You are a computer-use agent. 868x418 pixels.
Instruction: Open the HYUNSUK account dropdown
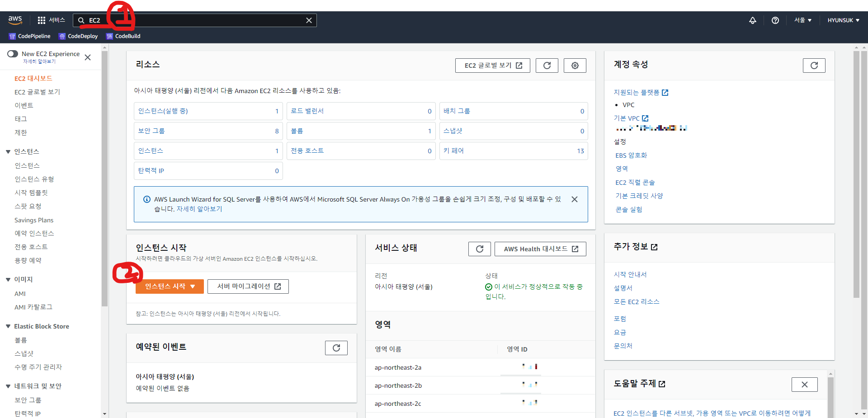(x=843, y=20)
